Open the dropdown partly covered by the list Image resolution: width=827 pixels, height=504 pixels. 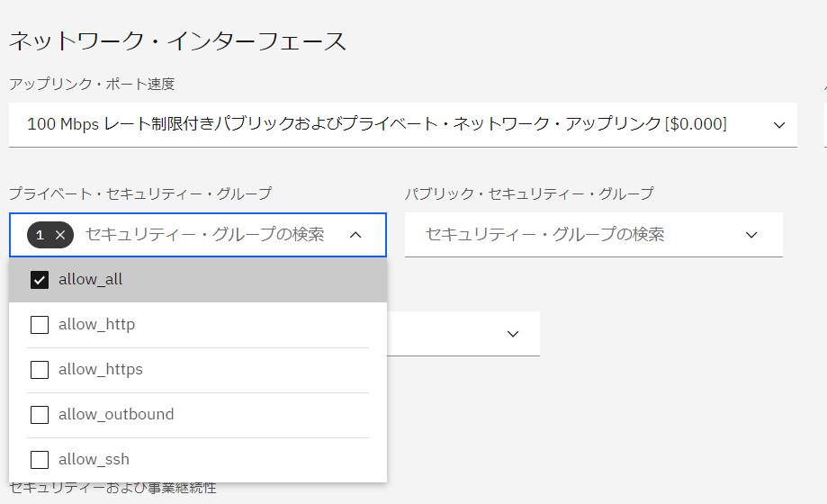[463, 334]
